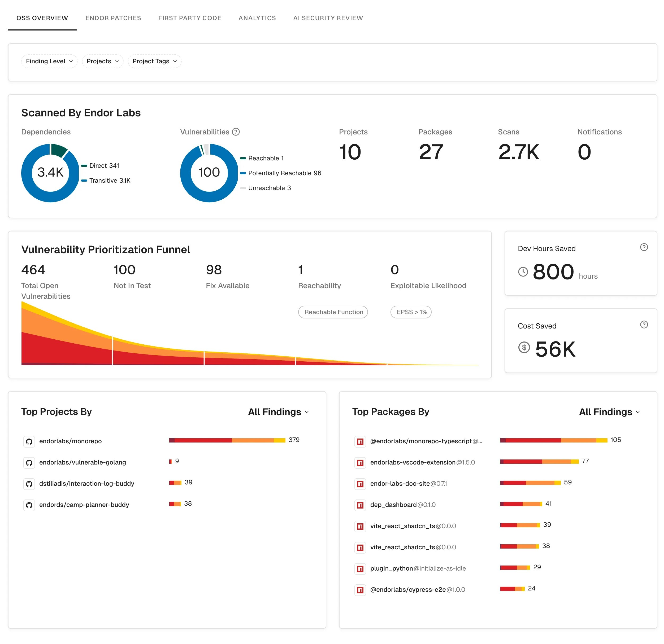Open the dep_dashboard@0.1.0 package
This screenshot has width=664, height=644.
coord(403,505)
